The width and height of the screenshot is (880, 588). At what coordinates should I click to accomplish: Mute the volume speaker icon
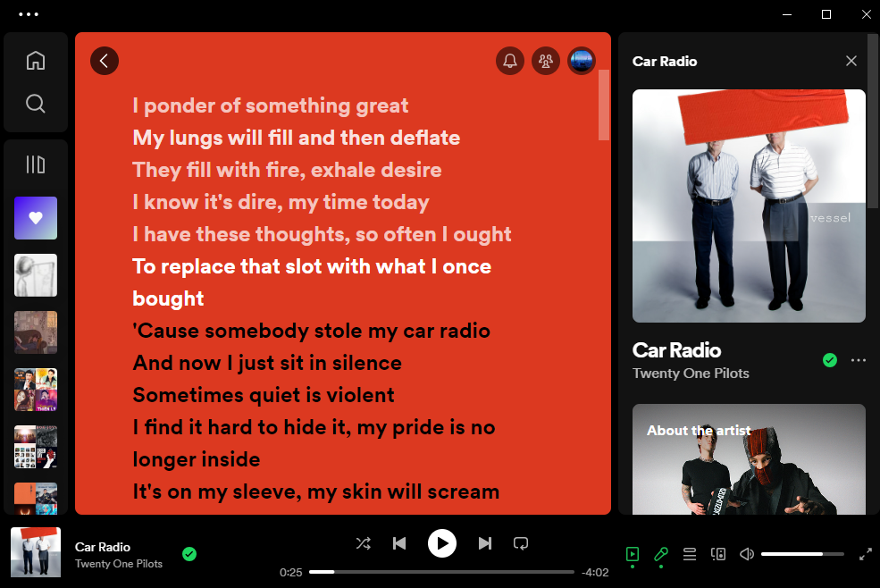click(x=747, y=554)
